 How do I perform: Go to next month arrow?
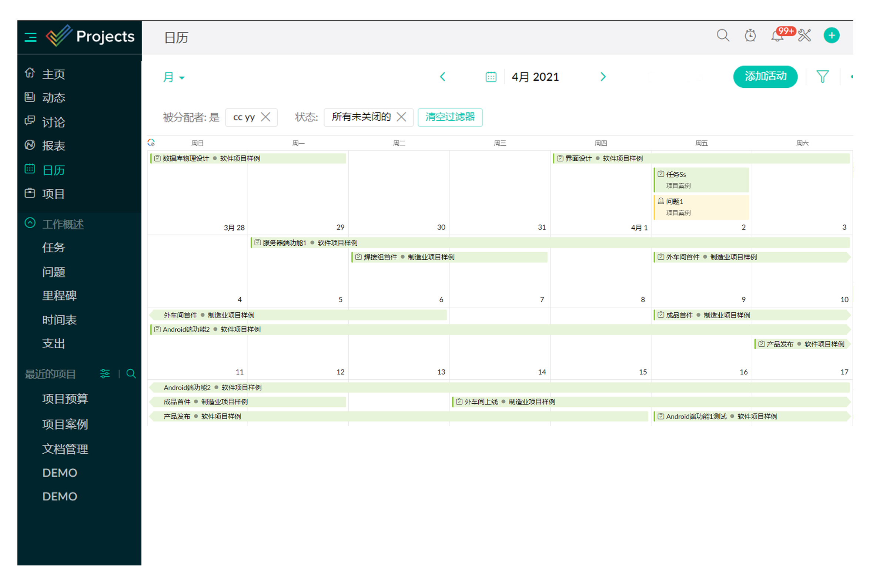603,77
